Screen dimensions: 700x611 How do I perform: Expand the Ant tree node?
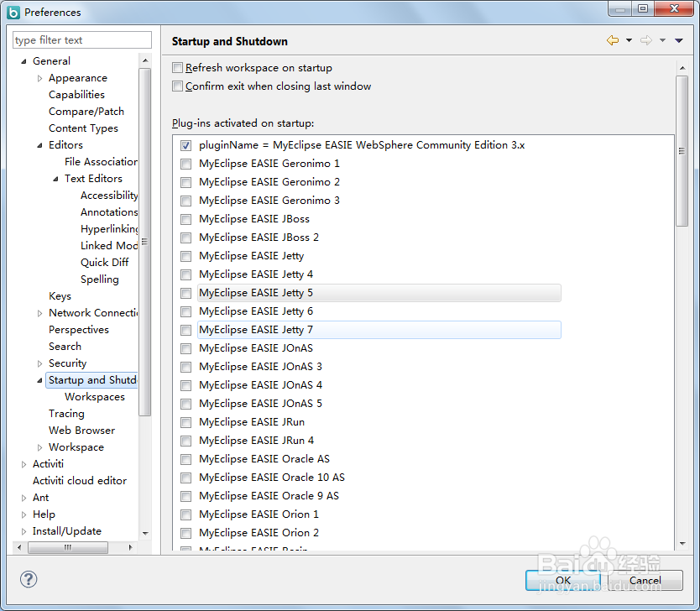pos(24,498)
